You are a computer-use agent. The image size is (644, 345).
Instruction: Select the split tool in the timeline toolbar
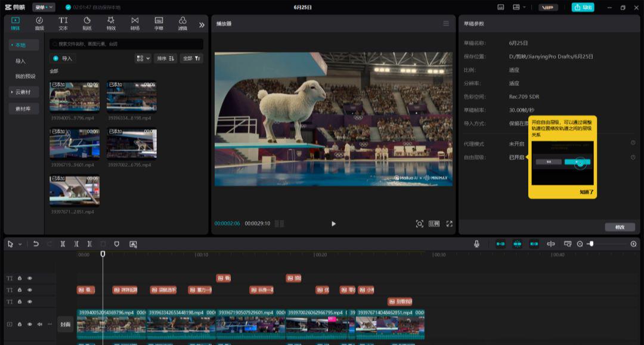pos(63,244)
